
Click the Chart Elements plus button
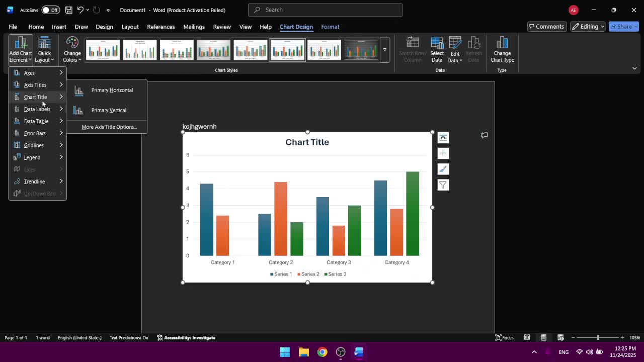pyautogui.click(x=443, y=153)
